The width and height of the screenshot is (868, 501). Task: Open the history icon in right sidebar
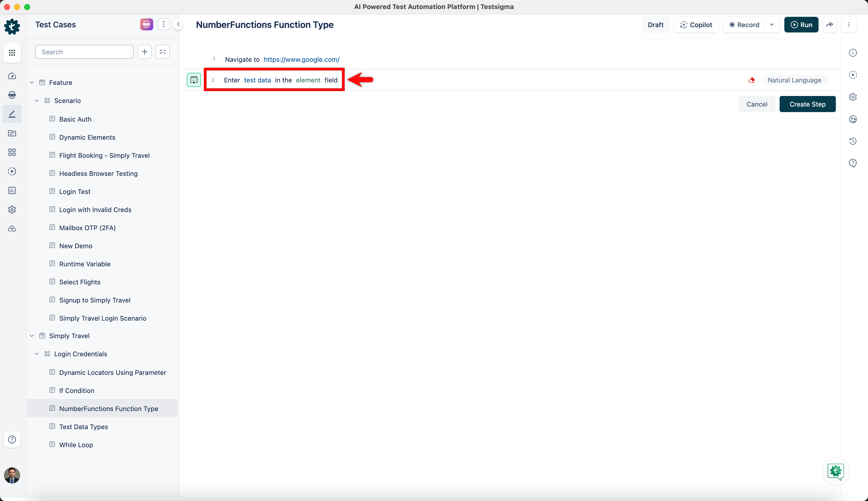852,141
